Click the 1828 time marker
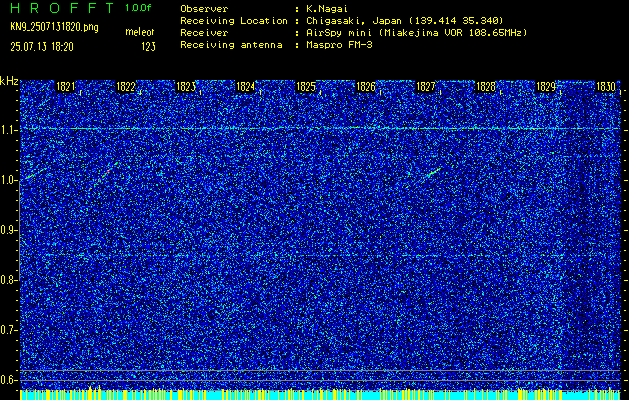This screenshot has width=629, height=400. pyautogui.click(x=486, y=87)
